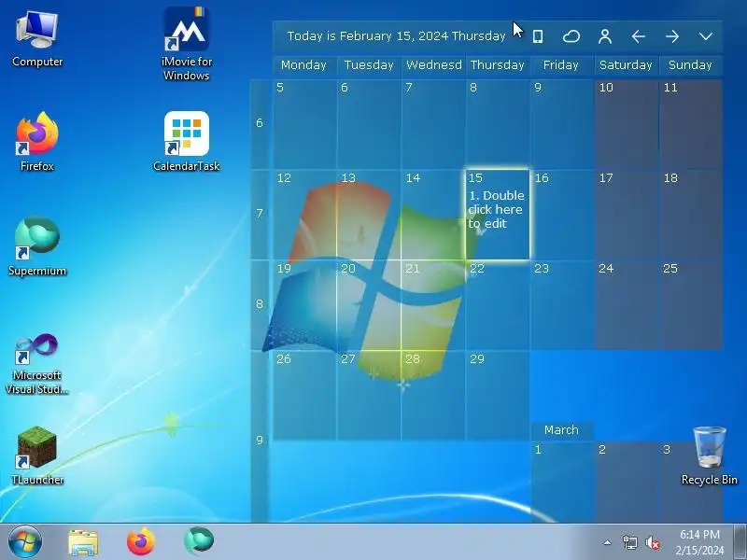Select the February 17 day cell

pos(627,215)
